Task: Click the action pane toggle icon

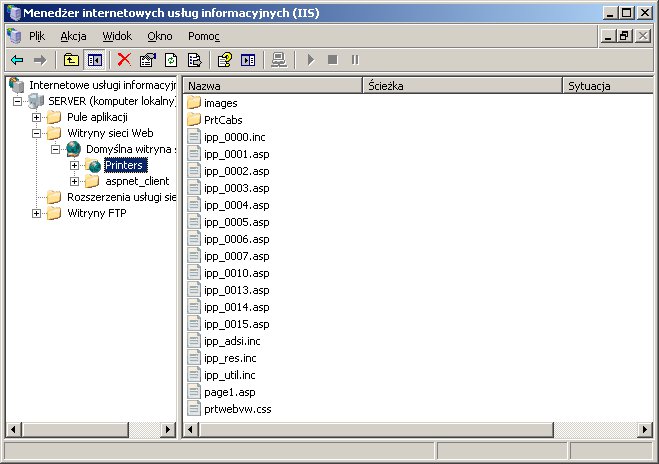Action: coord(248,60)
